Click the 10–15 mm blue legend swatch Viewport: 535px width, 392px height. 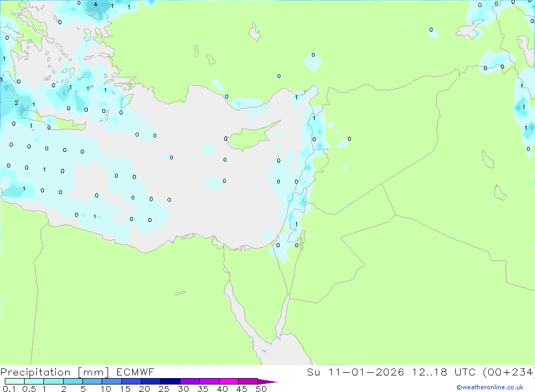pyautogui.click(x=112, y=381)
